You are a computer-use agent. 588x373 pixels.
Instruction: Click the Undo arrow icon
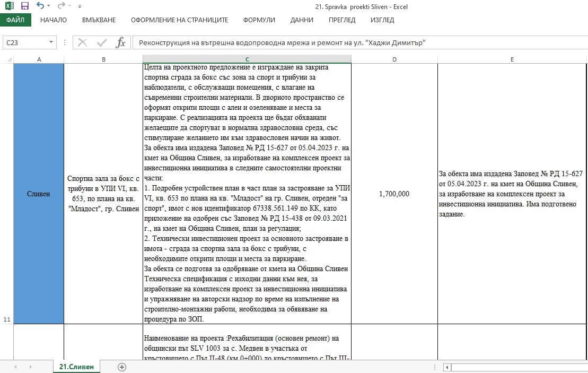tap(40, 6)
